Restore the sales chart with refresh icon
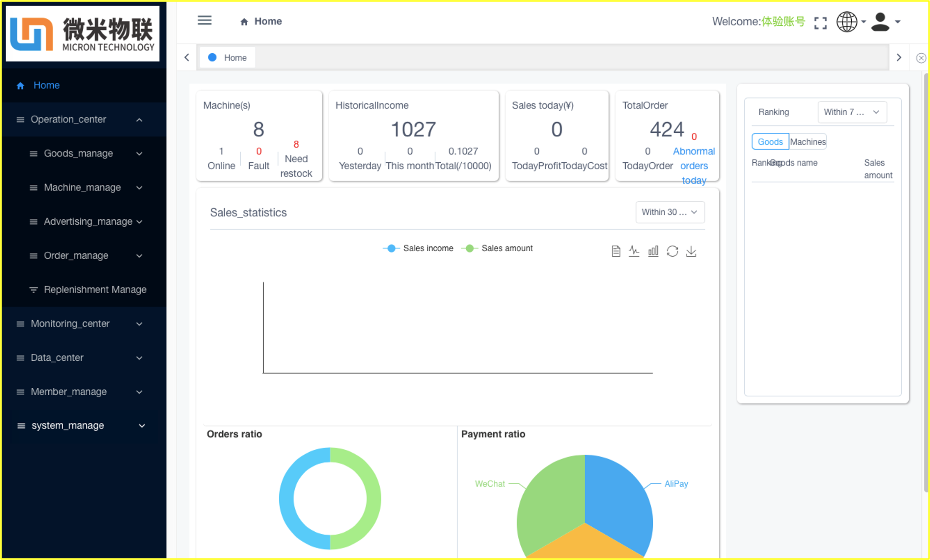 pyautogui.click(x=672, y=251)
